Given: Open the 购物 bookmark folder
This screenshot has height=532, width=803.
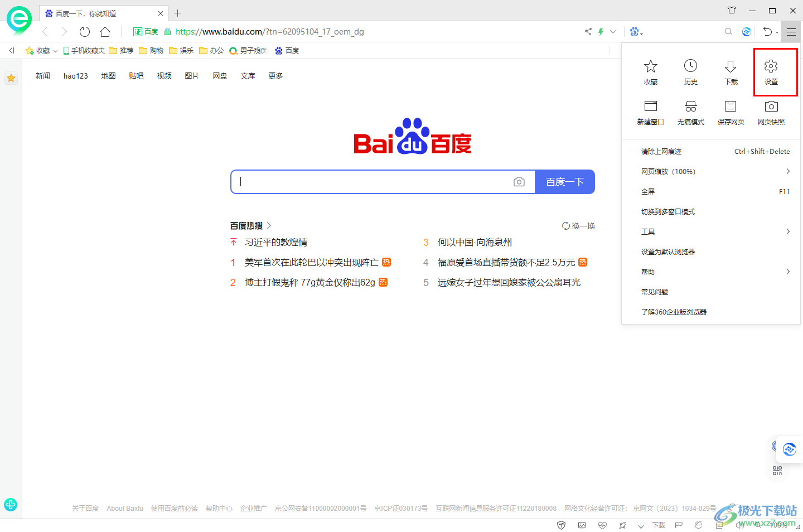Looking at the screenshot, I should tap(151, 51).
